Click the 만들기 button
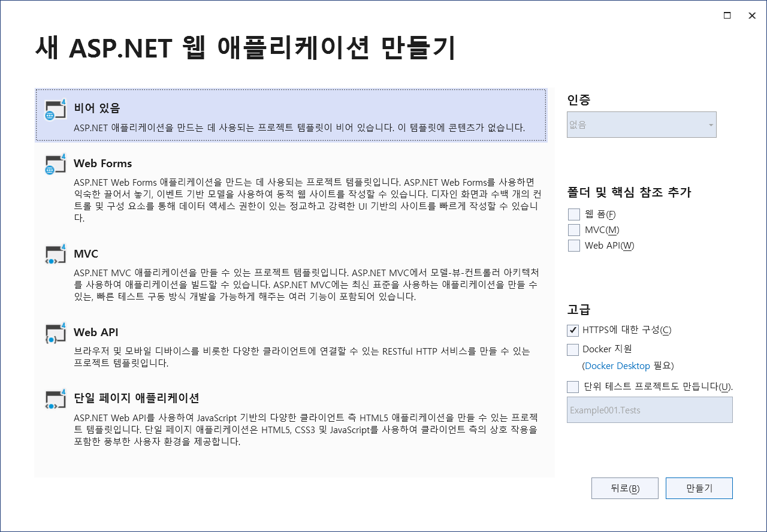 point(699,488)
